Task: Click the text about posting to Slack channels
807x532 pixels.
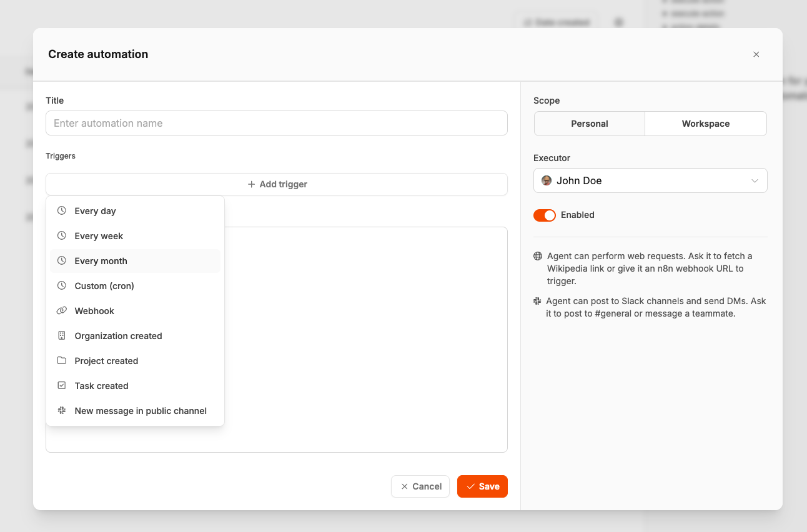Action: pos(656,307)
